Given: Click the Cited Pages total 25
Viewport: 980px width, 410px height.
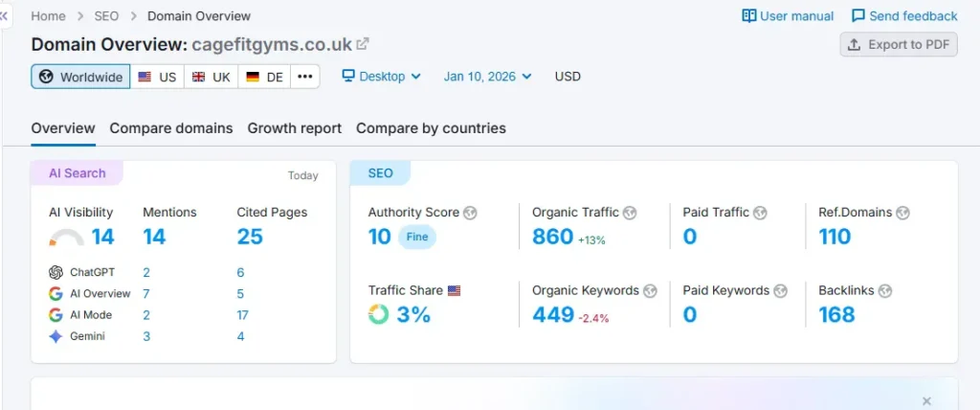Looking at the screenshot, I should pyautogui.click(x=250, y=237).
